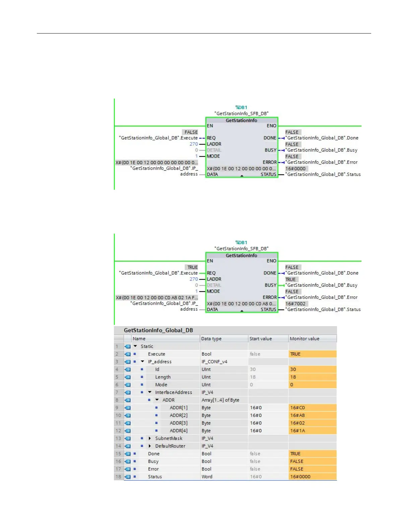Click the second block's REQ TRUE value
Image resolution: width=399 pixels, height=532 pixels.
[192, 267]
